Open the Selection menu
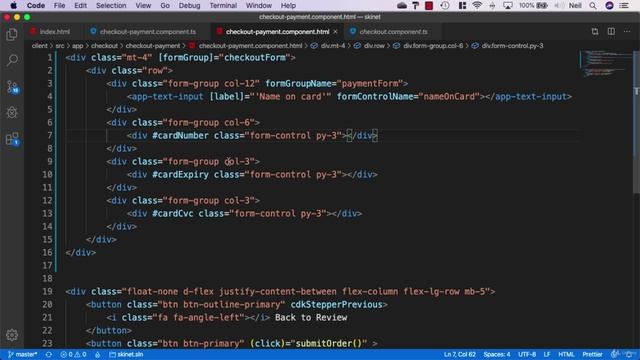 [x=111, y=5]
